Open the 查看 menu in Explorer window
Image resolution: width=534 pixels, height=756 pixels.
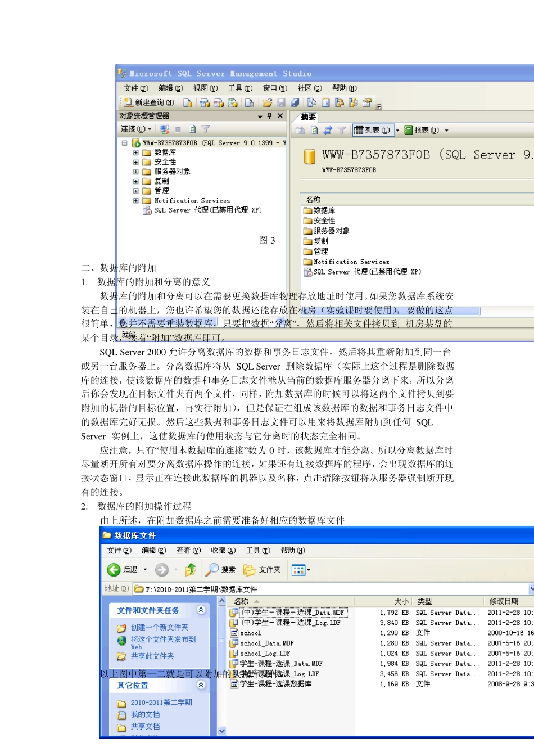(188, 550)
